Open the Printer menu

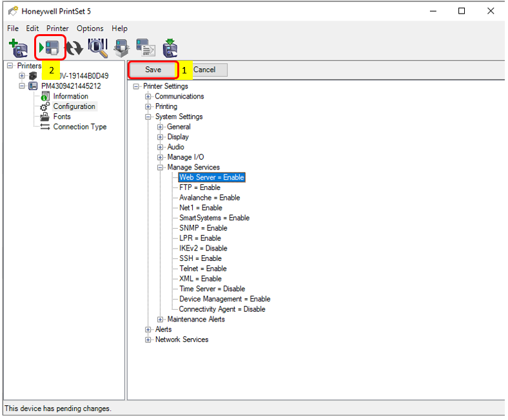click(57, 28)
